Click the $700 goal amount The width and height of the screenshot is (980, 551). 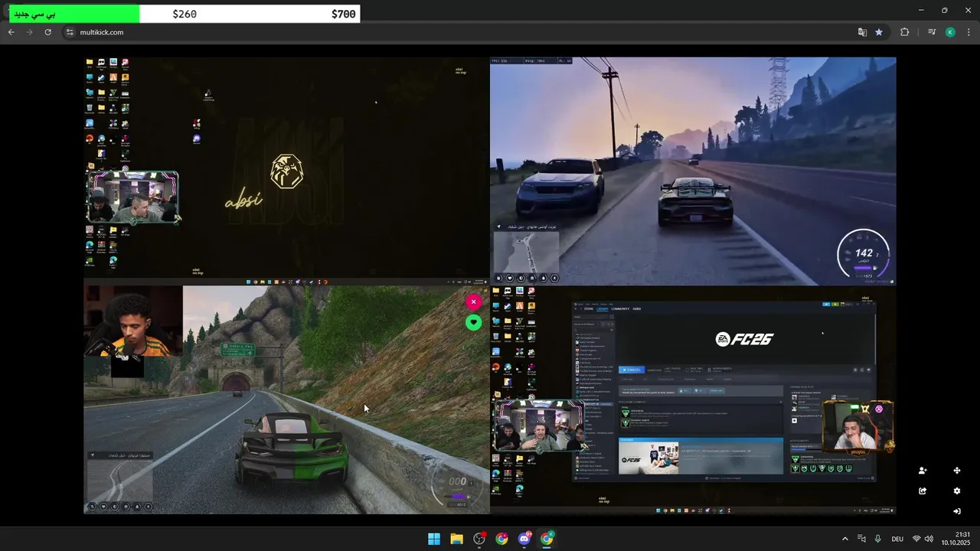tap(343, 14)
